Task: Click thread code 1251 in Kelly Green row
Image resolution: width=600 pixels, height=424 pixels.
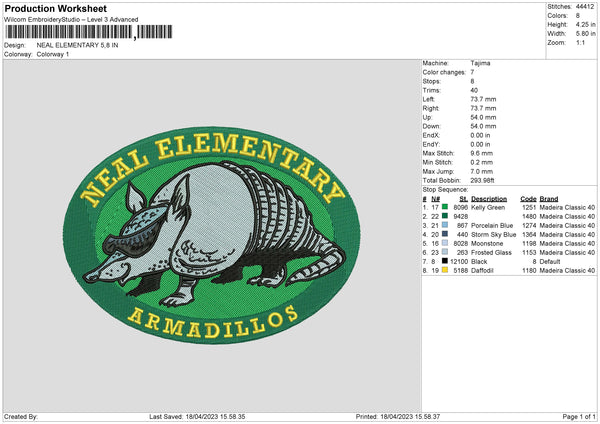Action: coord(529,207)
